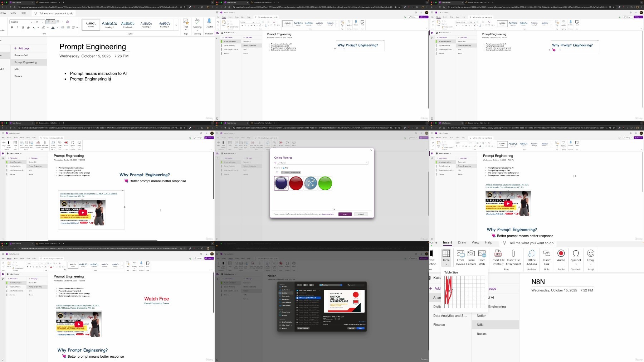Select the green button picture thumbnail
This screenshot has width=644, height=362.
click(x=325, y=183)
